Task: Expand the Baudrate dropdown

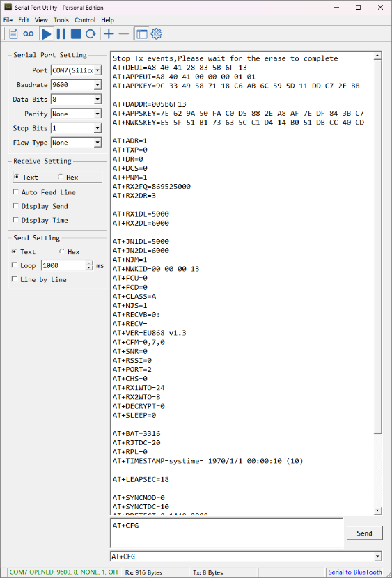Action: point(97,85)
